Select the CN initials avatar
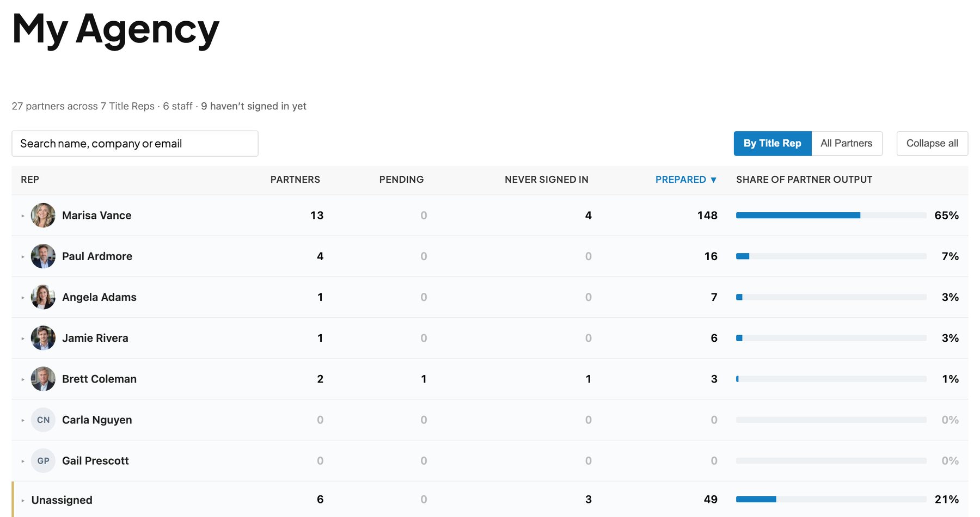980x517 pixels. tap(43, 420)
